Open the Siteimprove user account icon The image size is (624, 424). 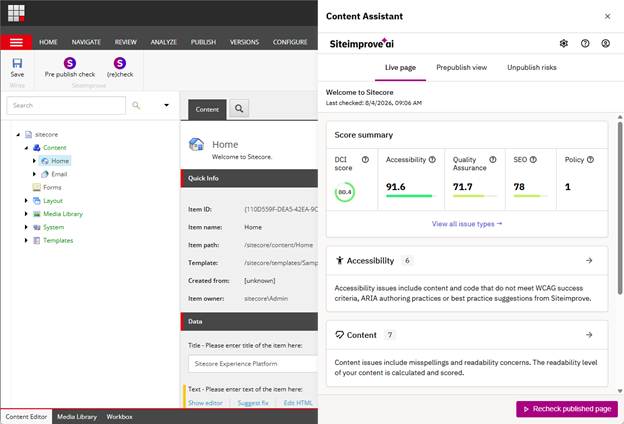[605, 43]
